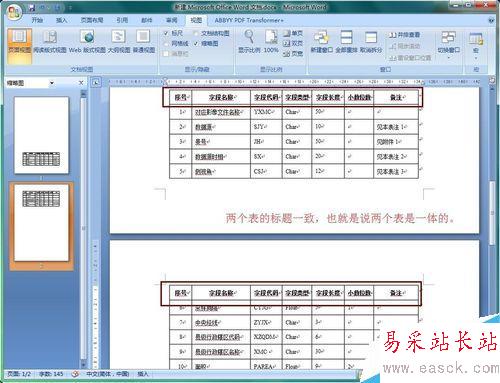Image resolution: width=500 pixels, height=383 pixels.
Task: Click the 中文(简体, 中国) language indicator
Action: [108, 374]
